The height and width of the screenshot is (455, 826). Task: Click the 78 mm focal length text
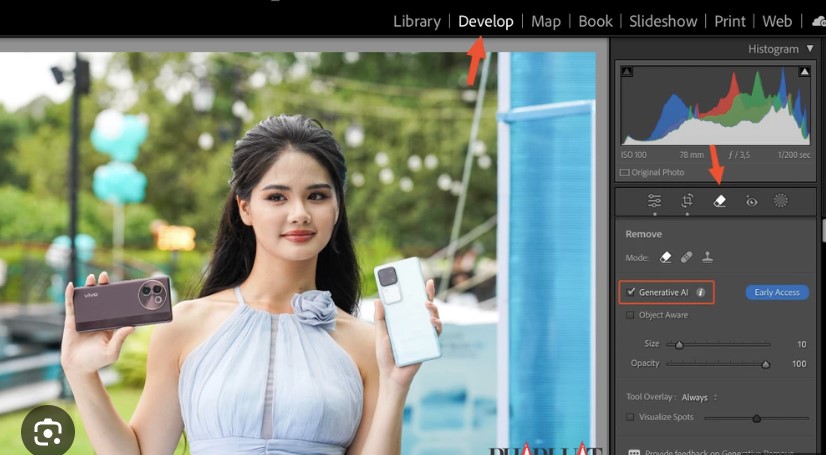coord(691,155)
